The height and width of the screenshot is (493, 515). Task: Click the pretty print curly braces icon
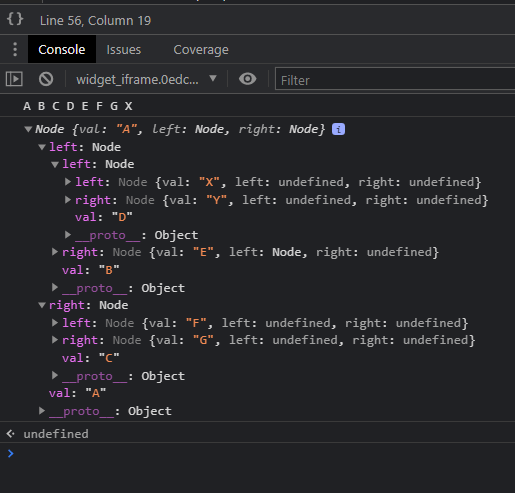pyautogui.click(x=15, y=19)
